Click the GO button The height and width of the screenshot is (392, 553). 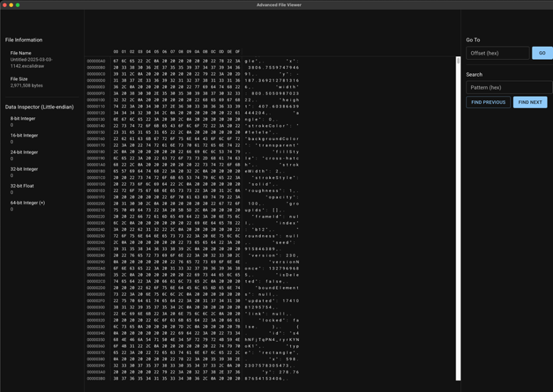pos(542,53)
